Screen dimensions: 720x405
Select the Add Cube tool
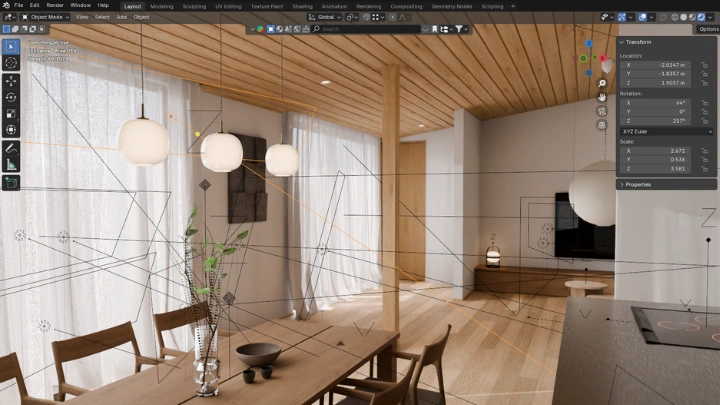[x=11, y=183]
